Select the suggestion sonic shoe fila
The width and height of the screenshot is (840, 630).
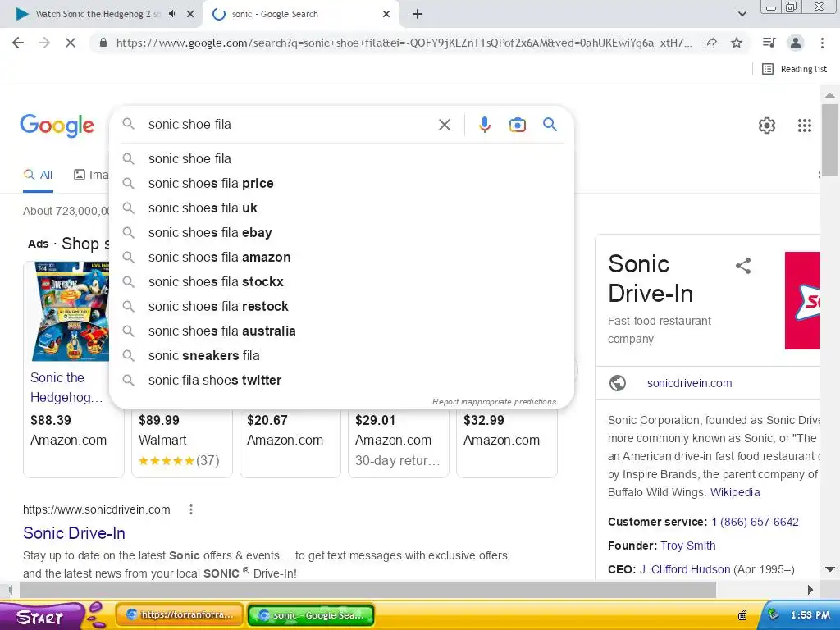pyautogui.click(x=342, y=158)
